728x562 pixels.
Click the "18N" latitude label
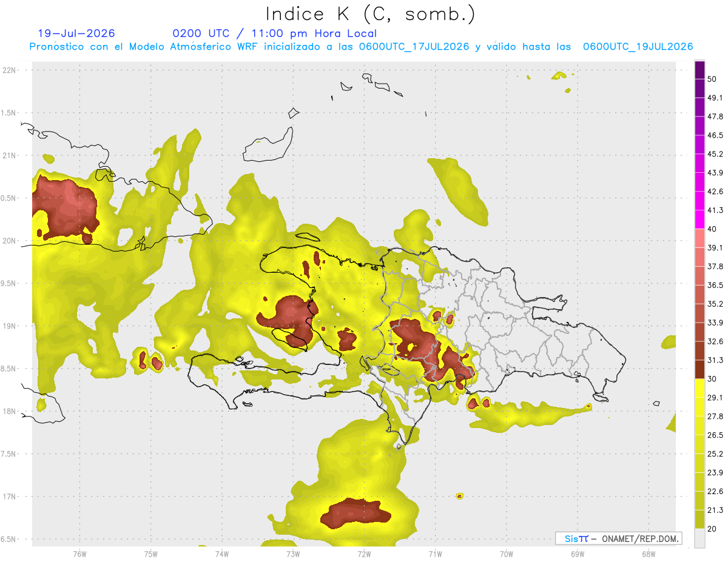9,412
